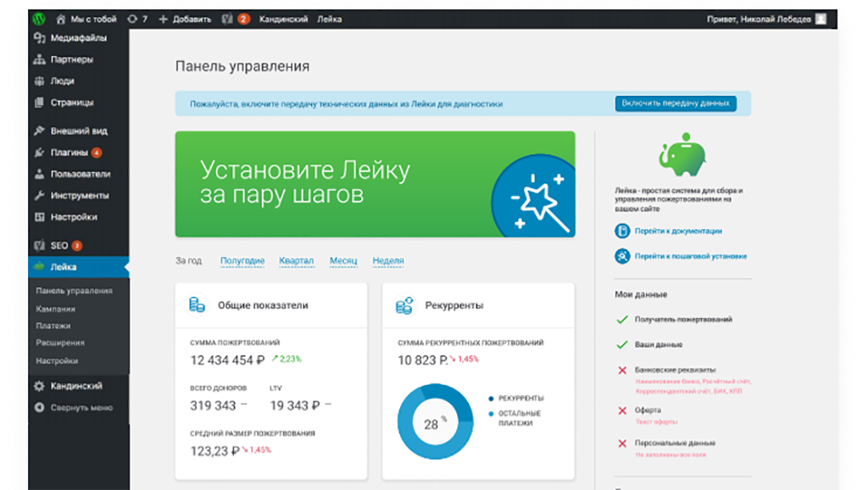Open the Привет, Николай Лебедев account menu

(759, 19)
